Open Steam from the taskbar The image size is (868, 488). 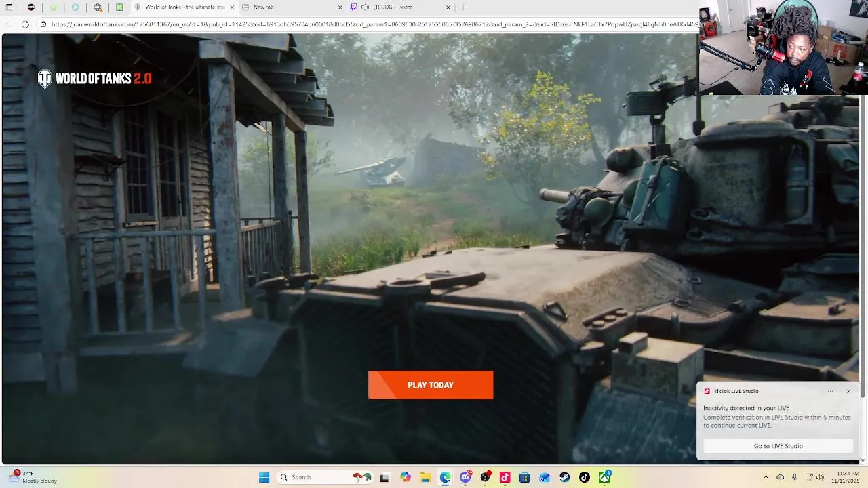coord(564,477)
